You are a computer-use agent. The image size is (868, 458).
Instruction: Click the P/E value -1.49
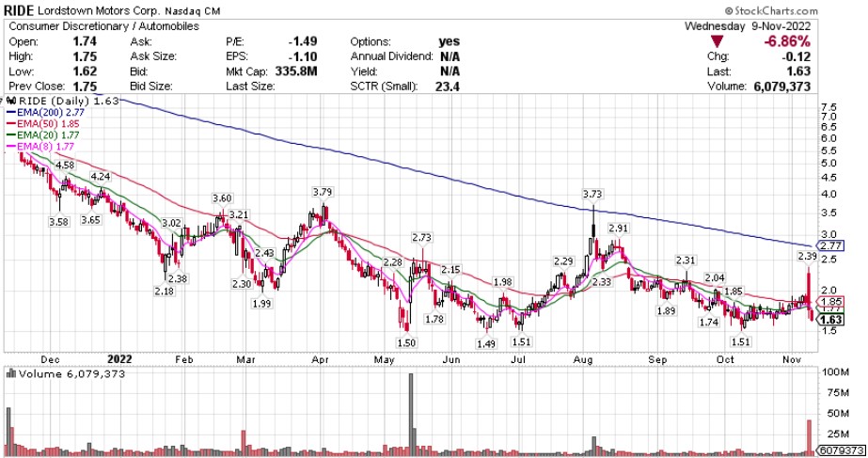[x=302, y=41]
